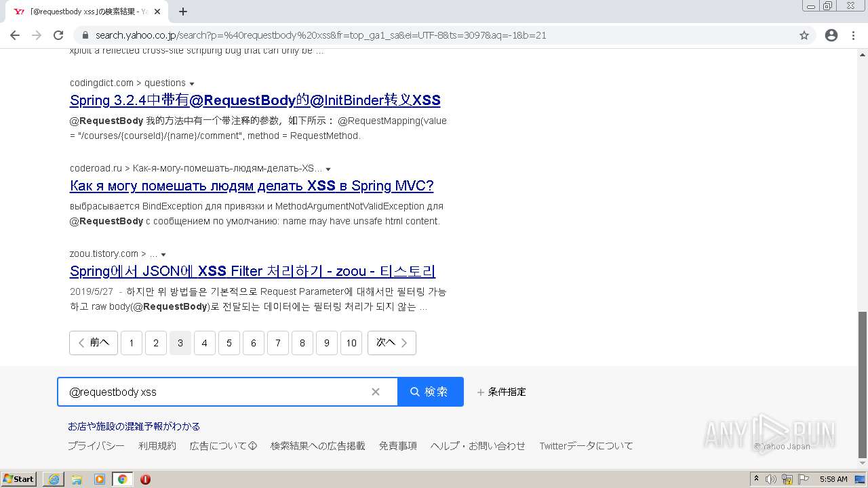Open Windows Explorer folder taskbar icon
The image size is (868, 488).
pos(77,479)
